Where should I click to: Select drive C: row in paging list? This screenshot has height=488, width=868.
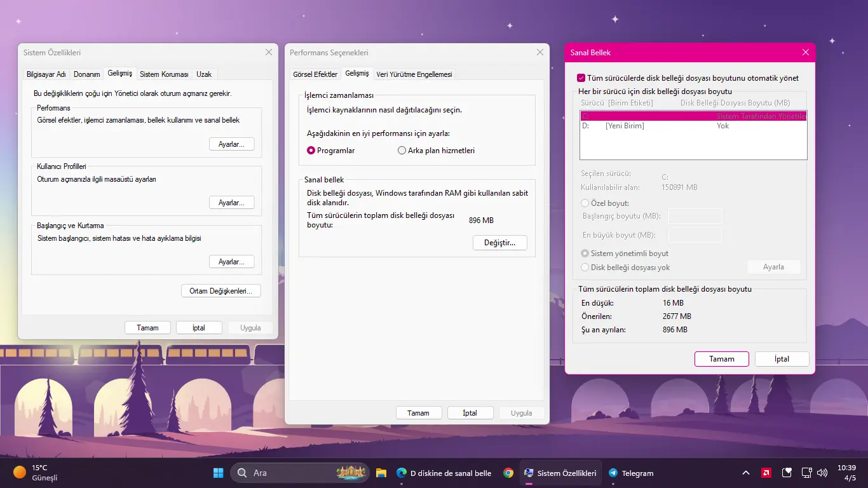693,116
